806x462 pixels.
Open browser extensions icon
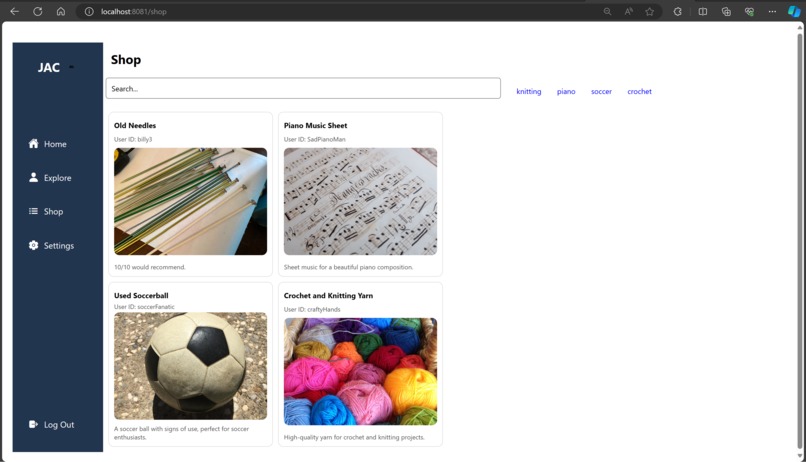677,11
